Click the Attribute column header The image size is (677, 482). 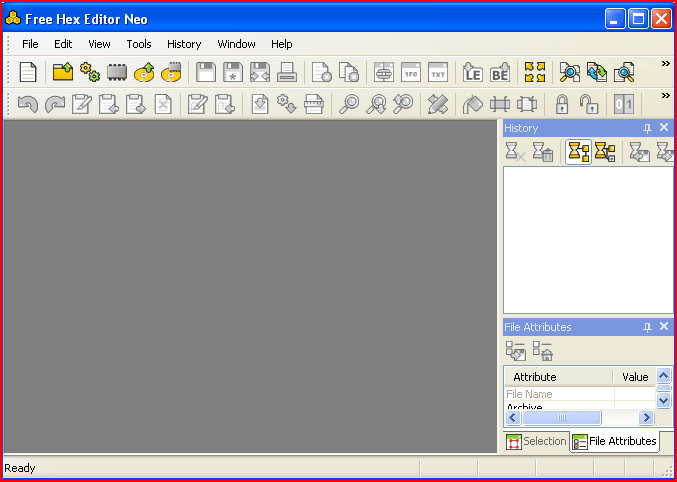click(x=559, y=377)
